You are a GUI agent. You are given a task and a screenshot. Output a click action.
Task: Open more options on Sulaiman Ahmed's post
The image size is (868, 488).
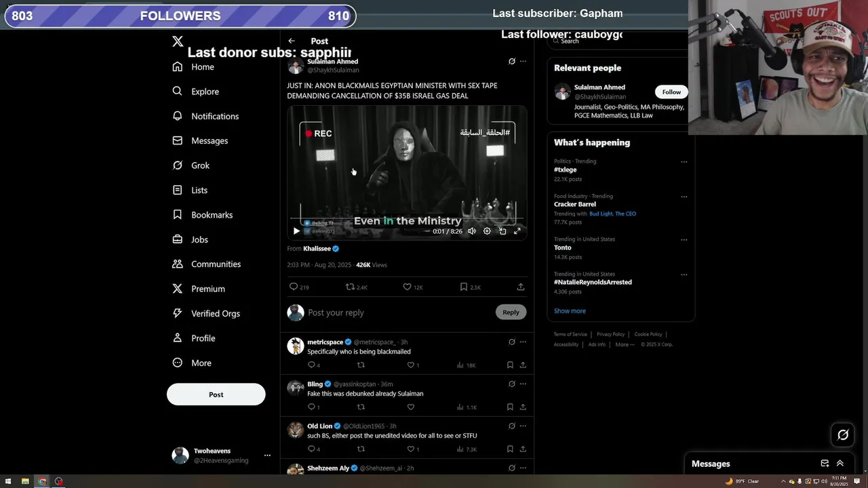coord(523,61)
